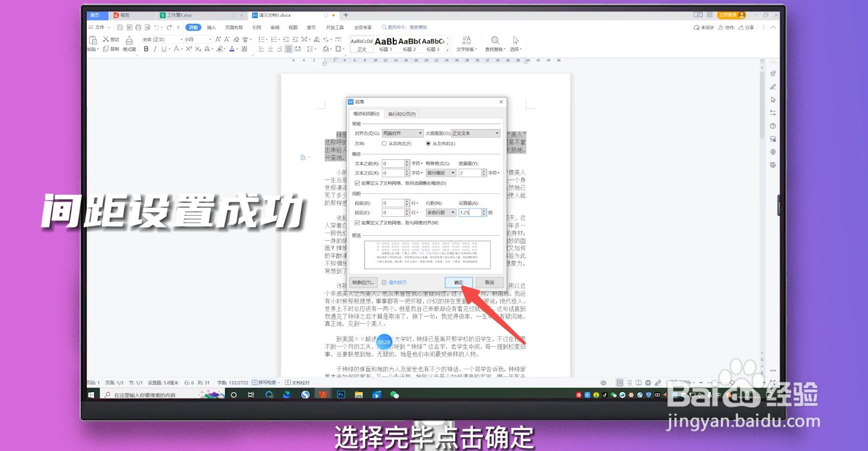Click the Print Preview icon

147,27
